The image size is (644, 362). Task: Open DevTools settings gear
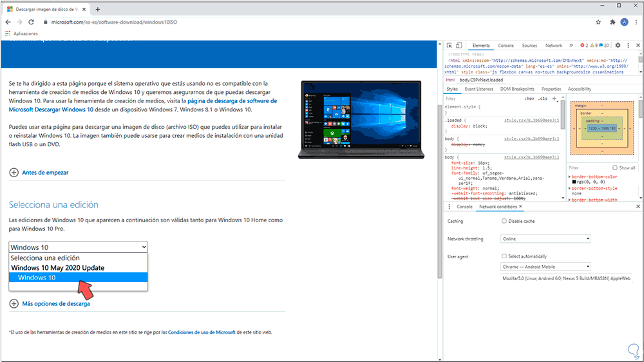618,46
